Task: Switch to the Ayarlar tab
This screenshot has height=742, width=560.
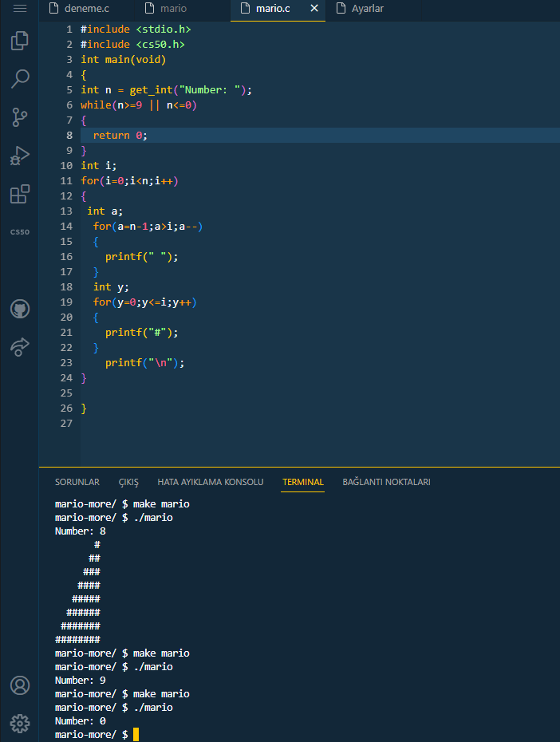Action: (x=360, y=9)
